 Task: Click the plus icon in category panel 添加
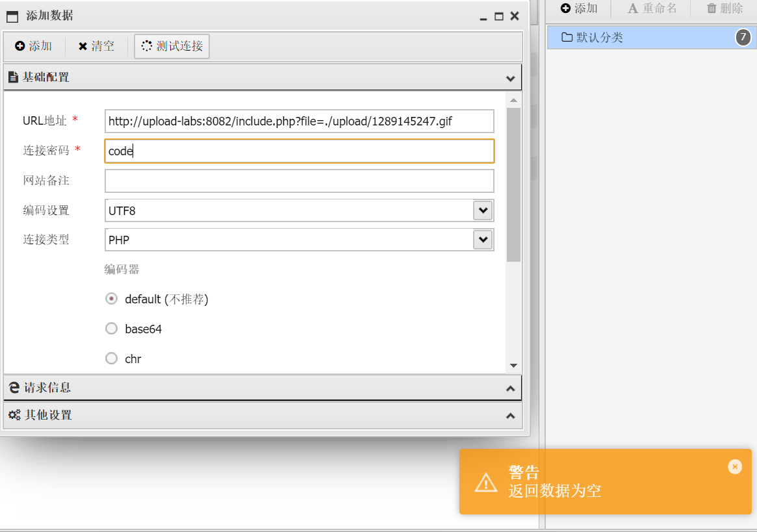pos(565,8)
